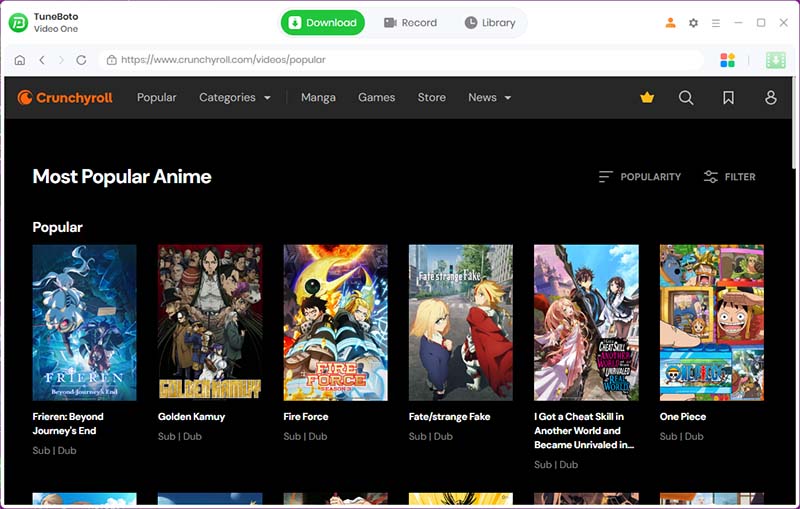Screen dimensions: 800x509
Task: Click the Frieren: Beyond Journey's End title
Action: point(68,424)
